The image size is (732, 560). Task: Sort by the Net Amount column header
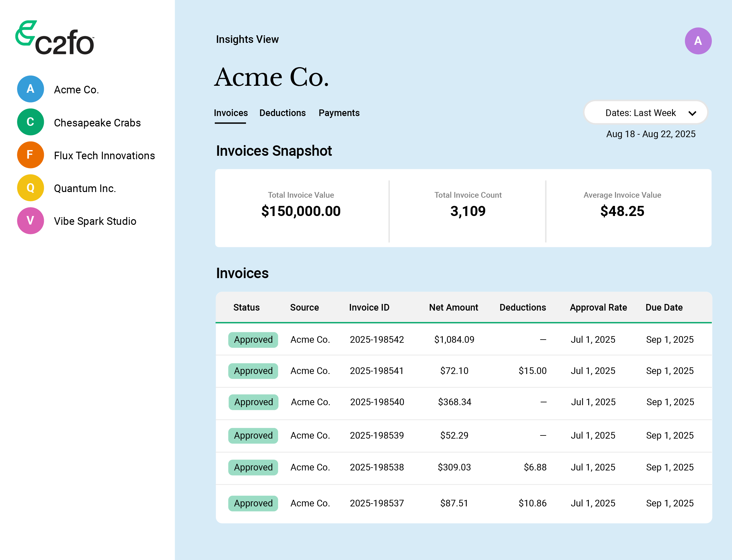pos(453,307)
